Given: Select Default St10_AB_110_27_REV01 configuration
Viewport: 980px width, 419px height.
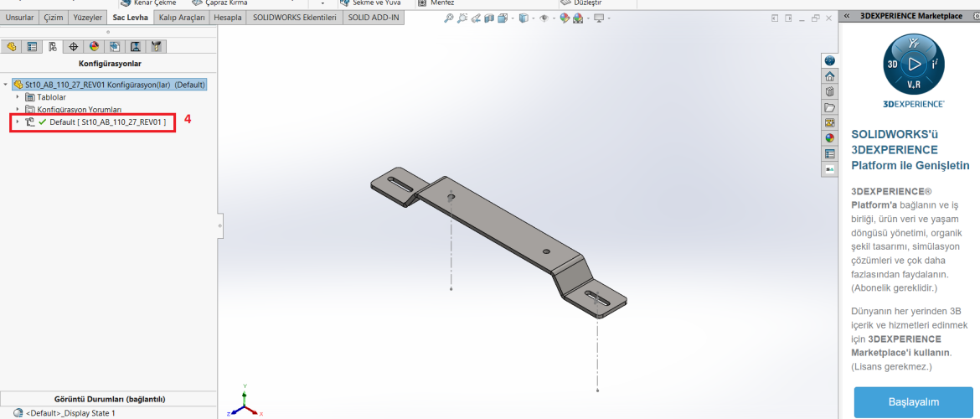Looking at the screenshot, I should tap(107, 122).
